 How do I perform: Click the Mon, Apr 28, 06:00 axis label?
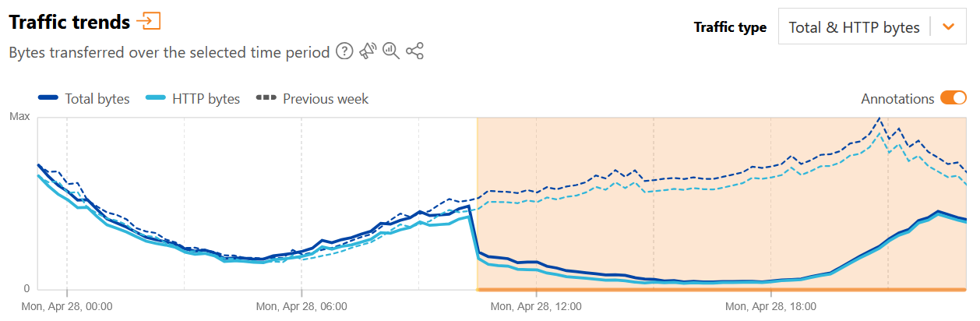301,306
